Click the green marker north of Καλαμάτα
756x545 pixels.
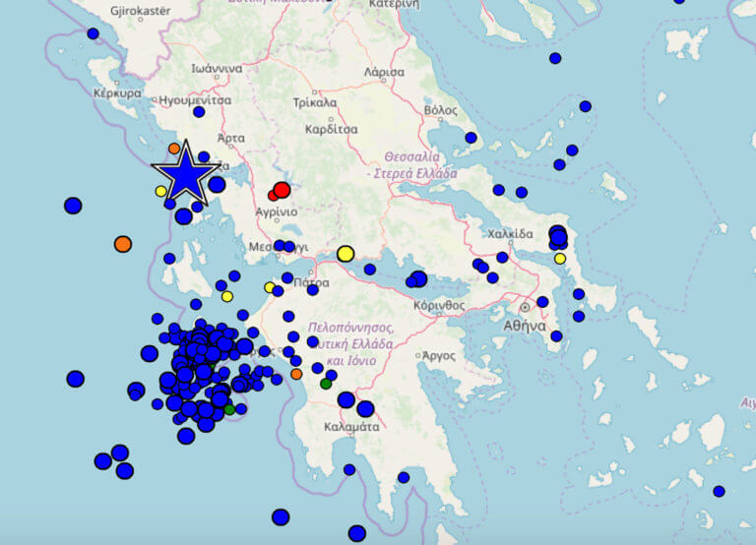pyautogui.click(x=326, y=384)
